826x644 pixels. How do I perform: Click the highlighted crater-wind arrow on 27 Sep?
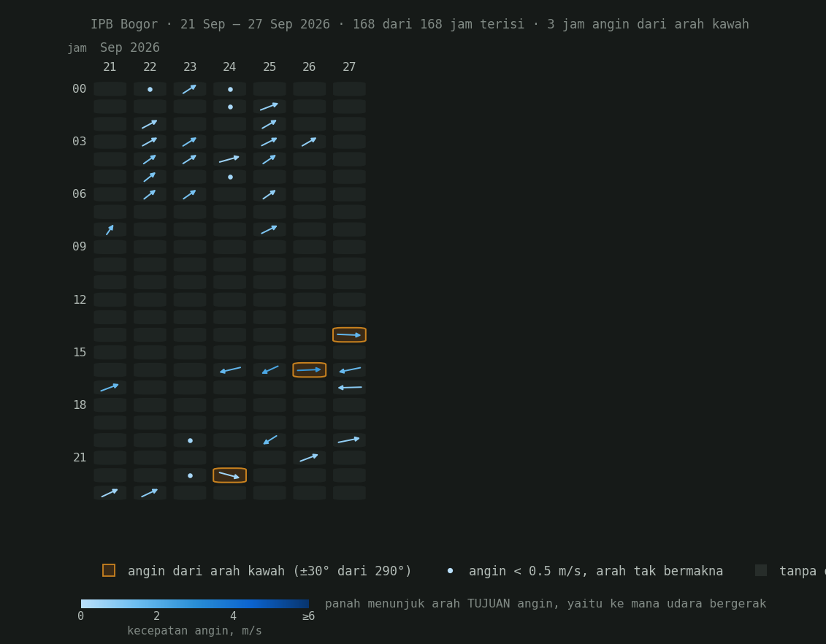[x=349, y=335]
